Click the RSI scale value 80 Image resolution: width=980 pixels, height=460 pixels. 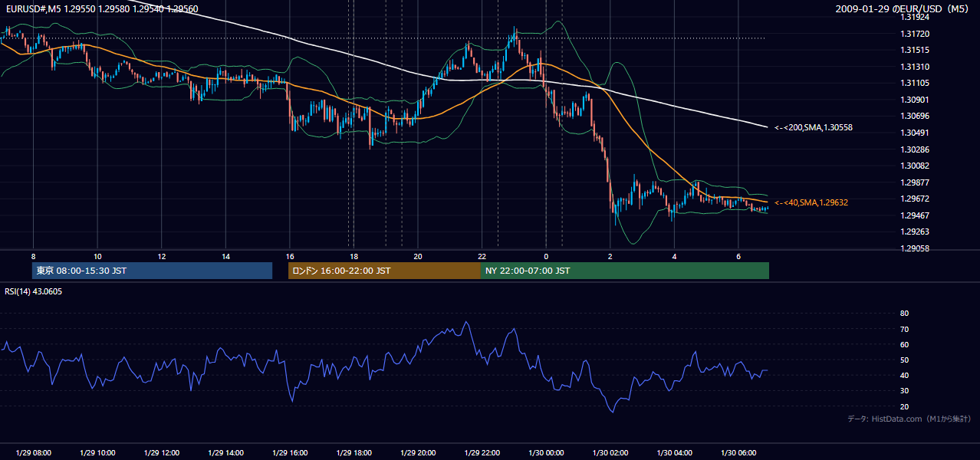coord(904,313)
